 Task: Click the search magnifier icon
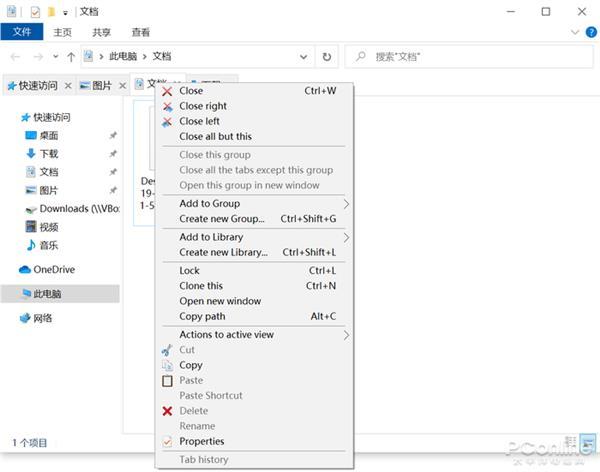click(360, 57)
